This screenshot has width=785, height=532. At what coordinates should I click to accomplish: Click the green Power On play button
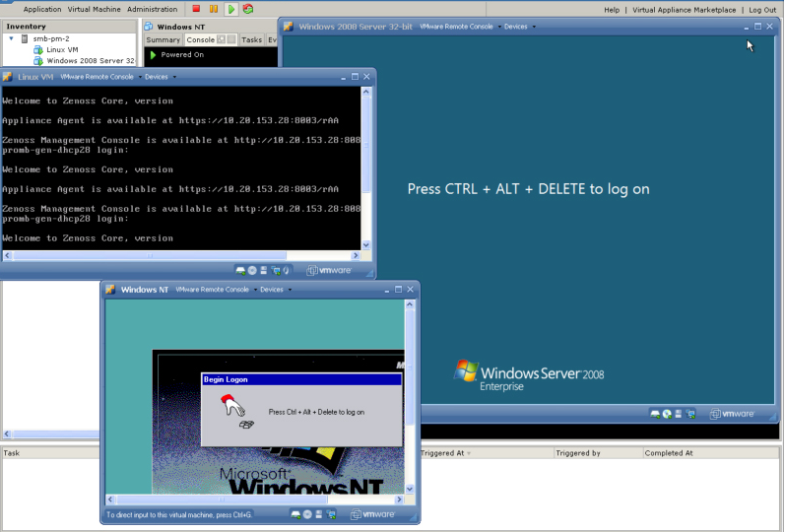pyautogui.click(x=230, y=9)
